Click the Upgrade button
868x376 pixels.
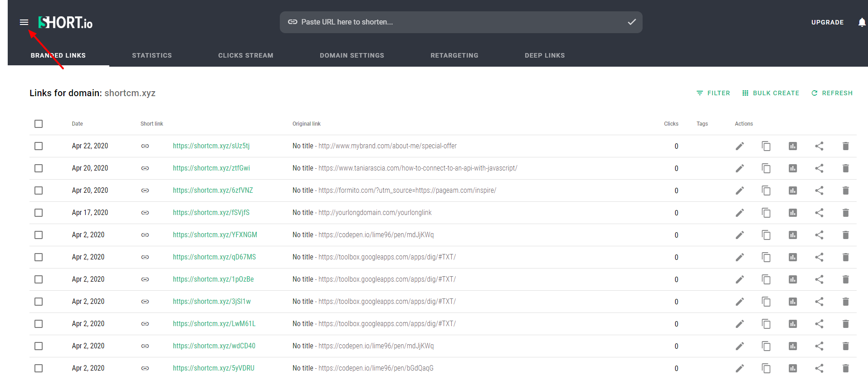click(827, 22)
